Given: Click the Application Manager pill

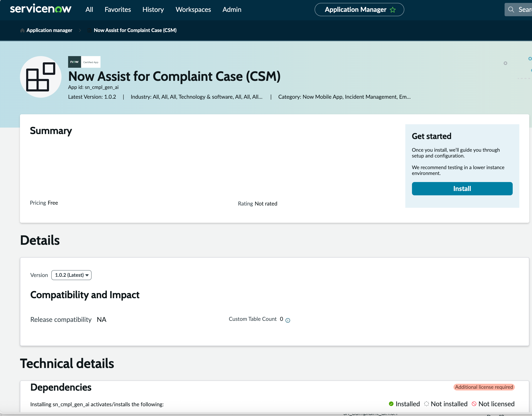Looking at the screenshot, I should coord(359,10).
